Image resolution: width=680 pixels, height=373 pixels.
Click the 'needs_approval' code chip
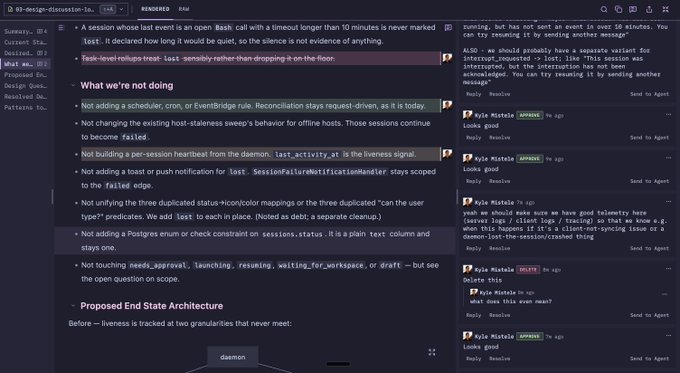pyautogui.click(x=158, y=265)
